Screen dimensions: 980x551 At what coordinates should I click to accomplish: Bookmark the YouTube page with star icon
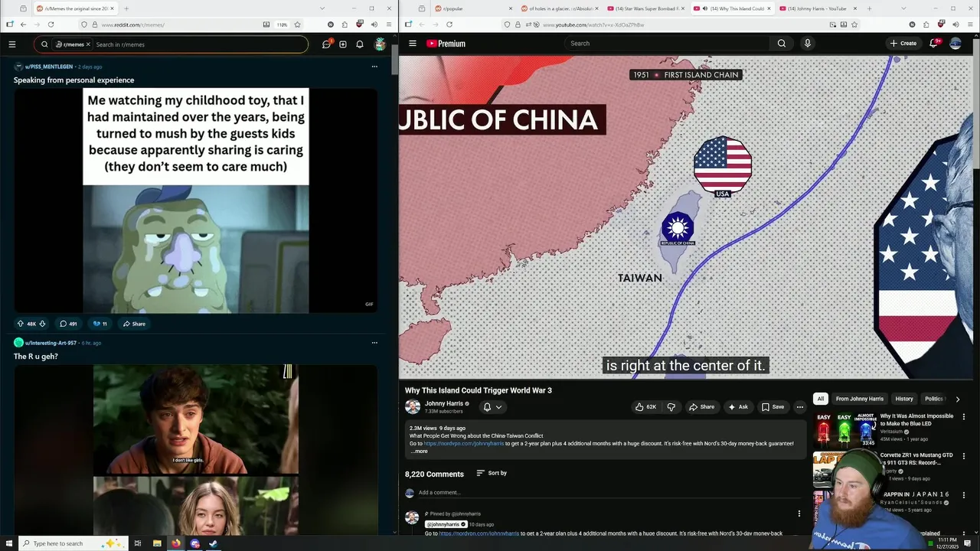pyautogui.click(x=854, y=24)
